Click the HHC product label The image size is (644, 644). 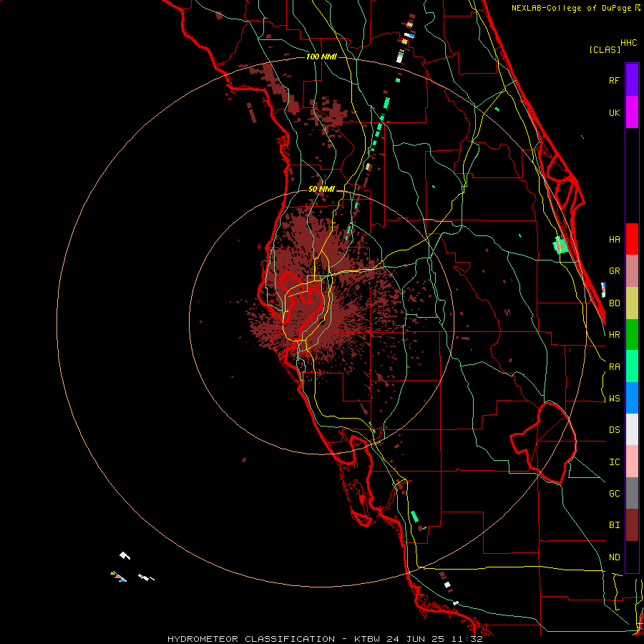click(x=629, y=43)
